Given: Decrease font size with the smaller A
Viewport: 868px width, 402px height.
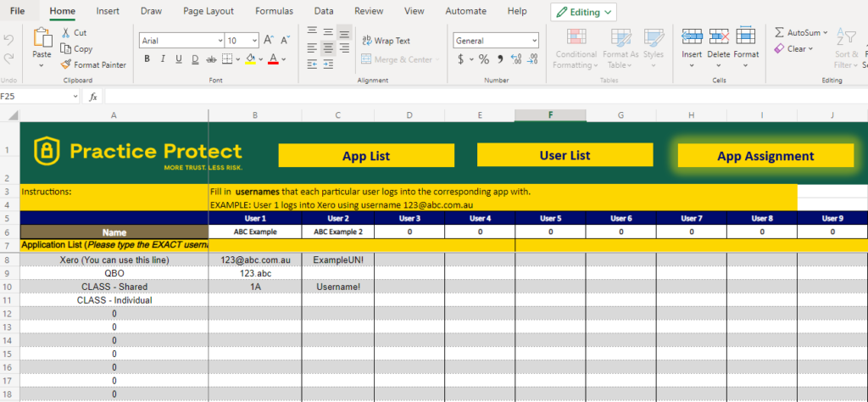Looking at the screenshot, I should (285, 40).
